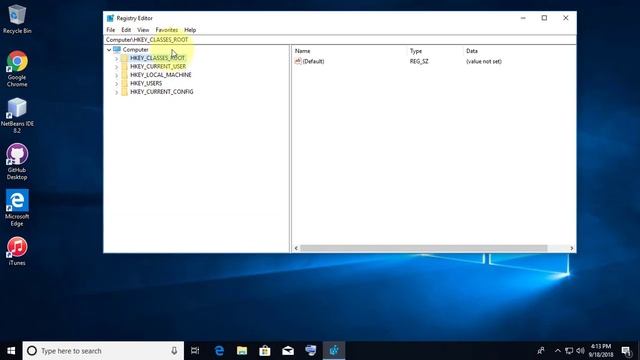Click the (Default) string value icon

(298, 61)
